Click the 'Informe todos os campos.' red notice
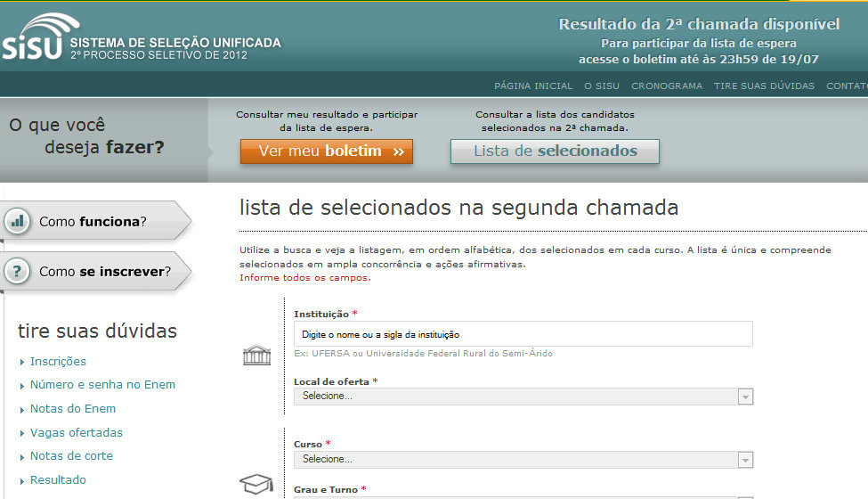This screenshot has height=499, width=868. click(x=305, y=277)
